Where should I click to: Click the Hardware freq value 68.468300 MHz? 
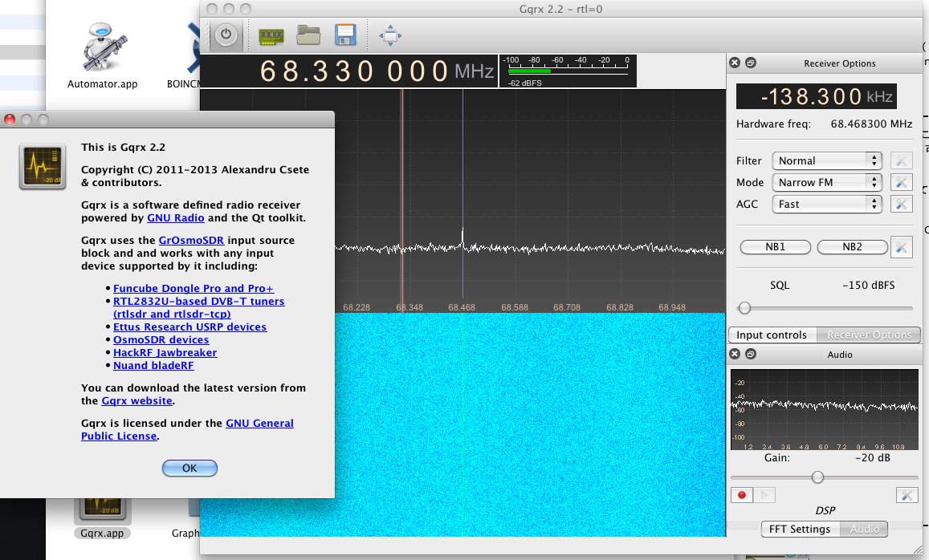point(871,124)
